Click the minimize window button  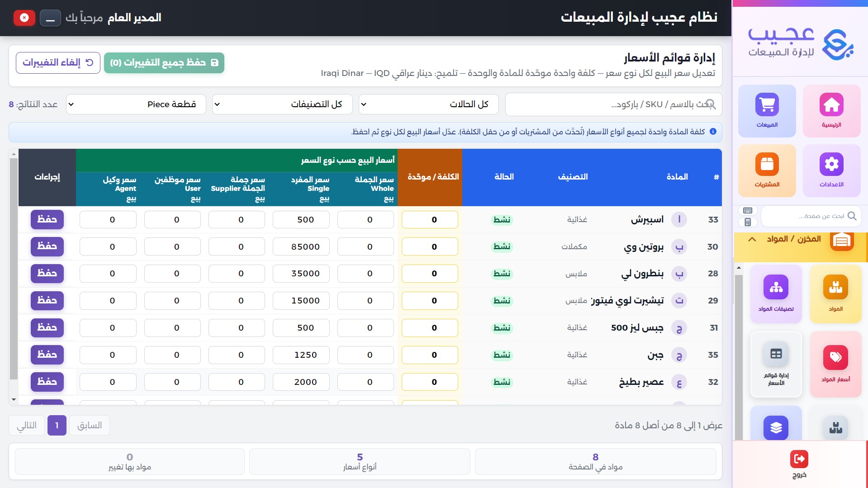click(50, 18)
